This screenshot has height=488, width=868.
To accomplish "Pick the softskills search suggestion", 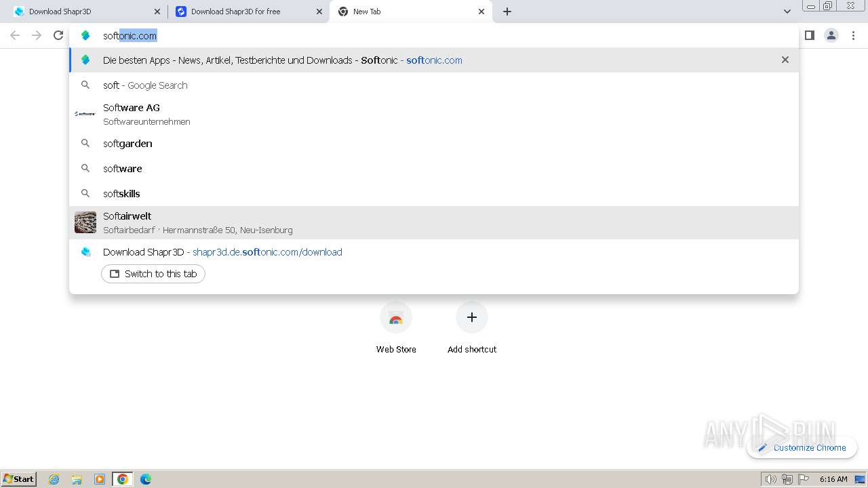I will (434, 194).
